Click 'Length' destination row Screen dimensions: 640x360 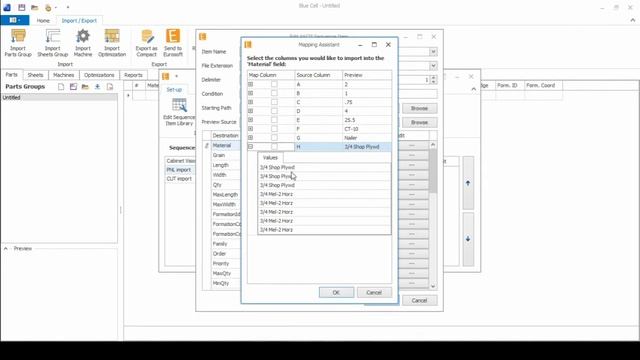pyautogui.click(x=225, y=165)
